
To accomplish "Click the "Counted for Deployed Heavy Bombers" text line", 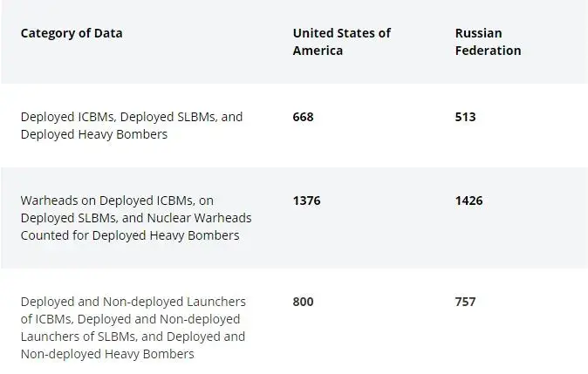I will point(129,235).
